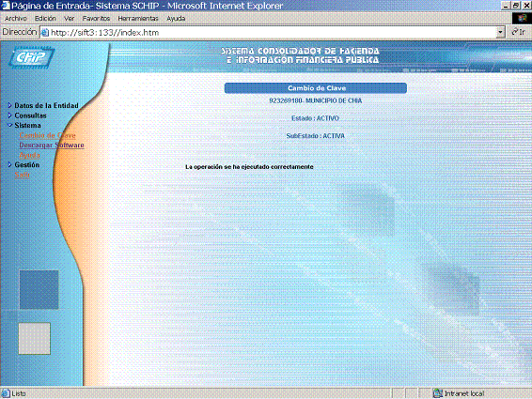
Task: Expand the Gestión menu section
Action: (x=23, y=164)
